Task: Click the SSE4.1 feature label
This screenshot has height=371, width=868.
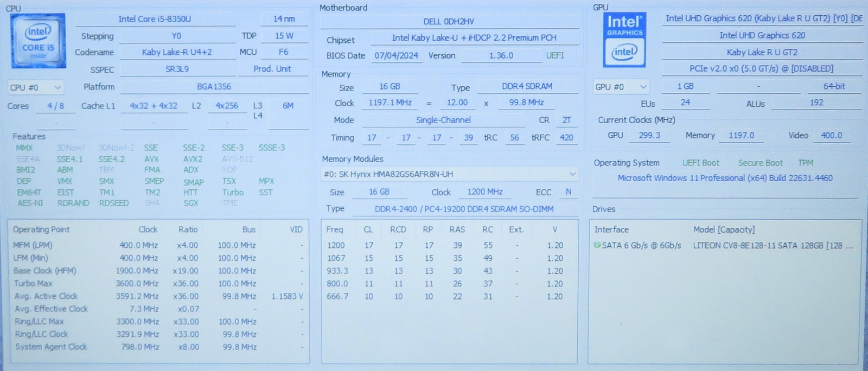Action: tap(69, 159)
